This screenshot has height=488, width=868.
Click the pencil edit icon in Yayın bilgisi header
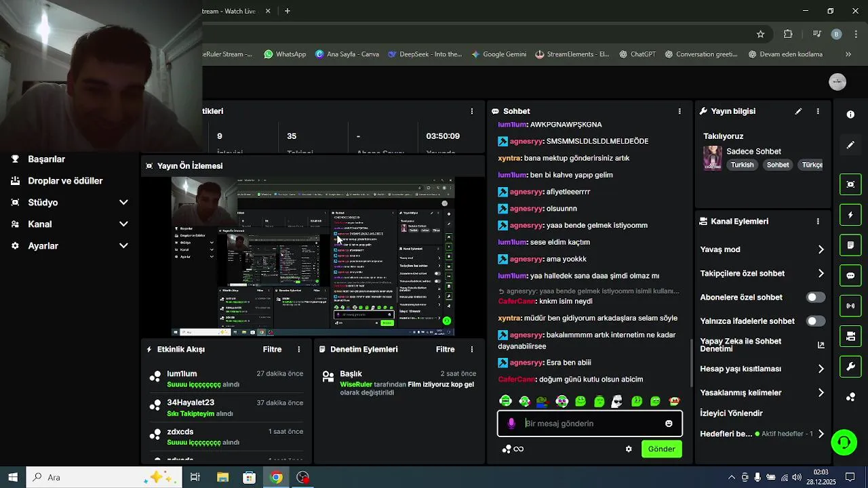point(798,111)
